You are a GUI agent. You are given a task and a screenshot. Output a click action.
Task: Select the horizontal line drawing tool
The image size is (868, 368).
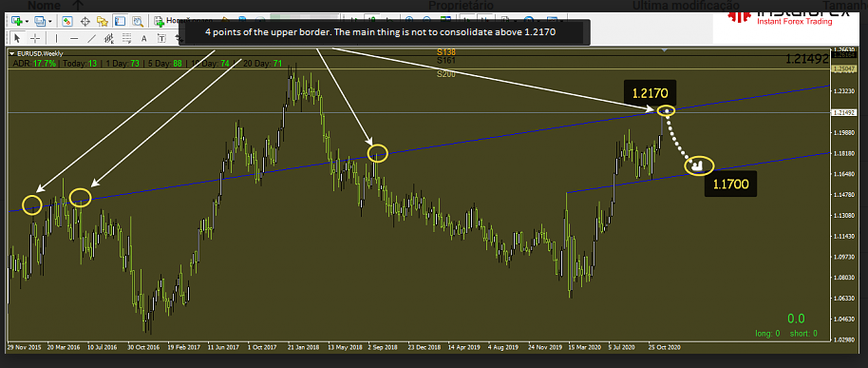[x=74, y=38]
